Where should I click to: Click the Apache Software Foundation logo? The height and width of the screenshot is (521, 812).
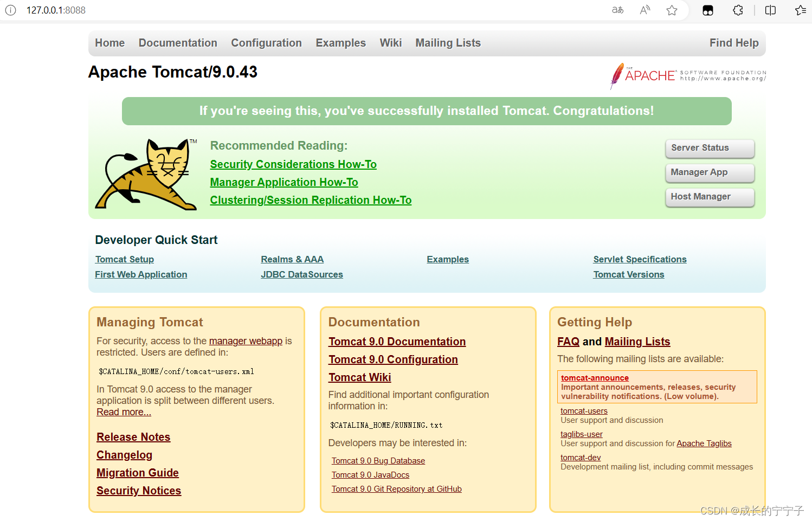click(688, 76)
